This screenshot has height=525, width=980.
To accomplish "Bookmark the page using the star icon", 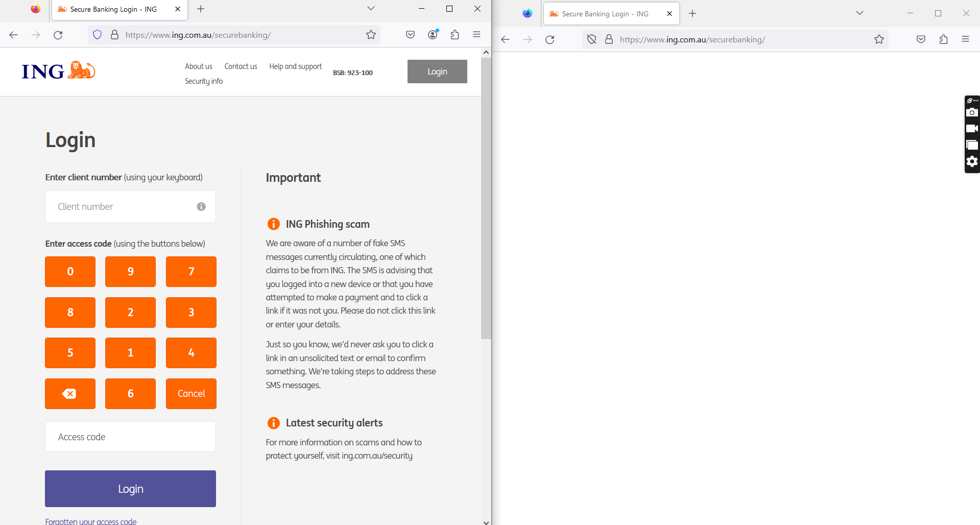I will click(x=371, y=35).
